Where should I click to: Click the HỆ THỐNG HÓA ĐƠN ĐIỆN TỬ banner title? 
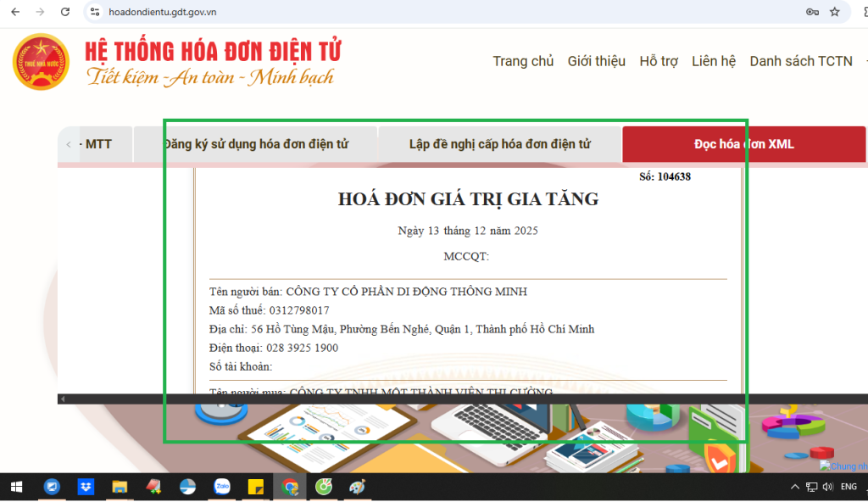213,51
